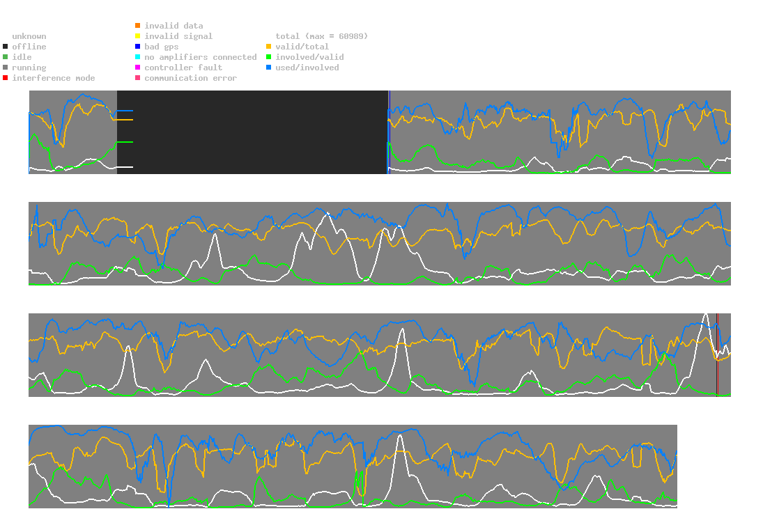Screen dimensions: 763x532
Task: Click the 'offline' legend label
Action: [x=29, y=47]
